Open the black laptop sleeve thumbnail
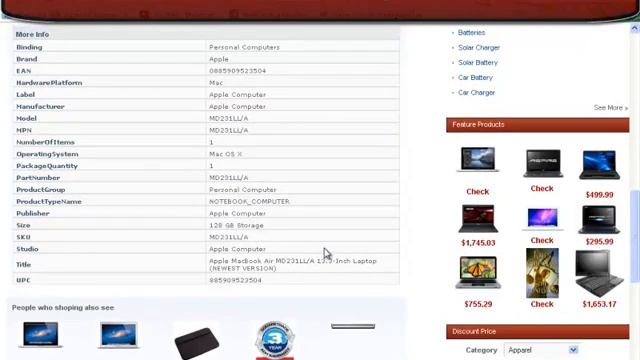 click(197, 343)
